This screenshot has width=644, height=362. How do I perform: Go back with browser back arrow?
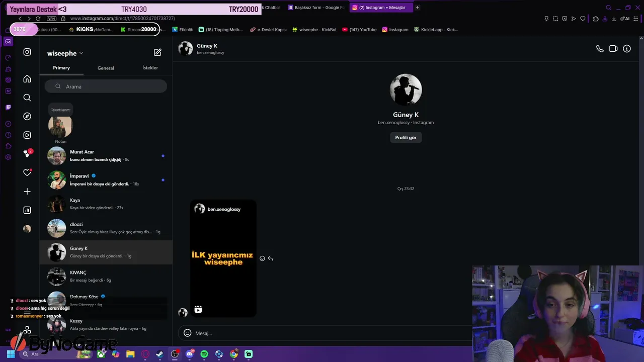click(20, 19)
